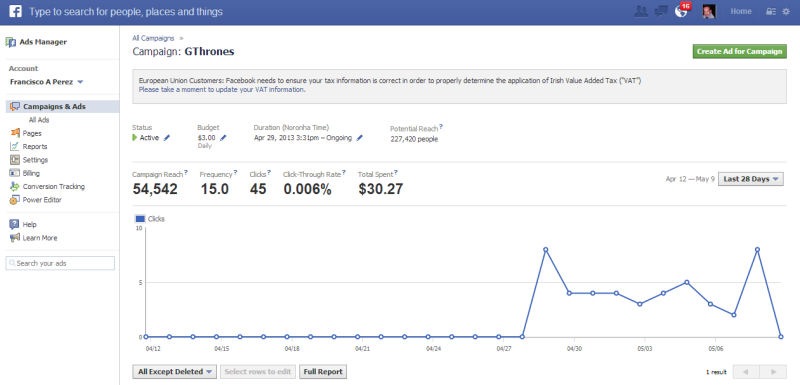Click Create Ad for Campaign button
This screenshot has width=800, height=385.
pyautogui.click(x=739, y=52)
